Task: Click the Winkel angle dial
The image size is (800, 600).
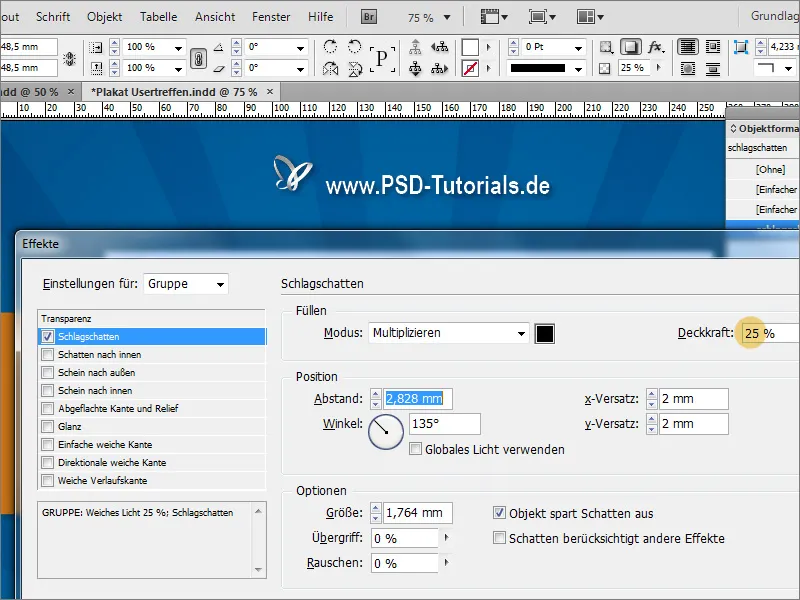Action: click(386, 432)
